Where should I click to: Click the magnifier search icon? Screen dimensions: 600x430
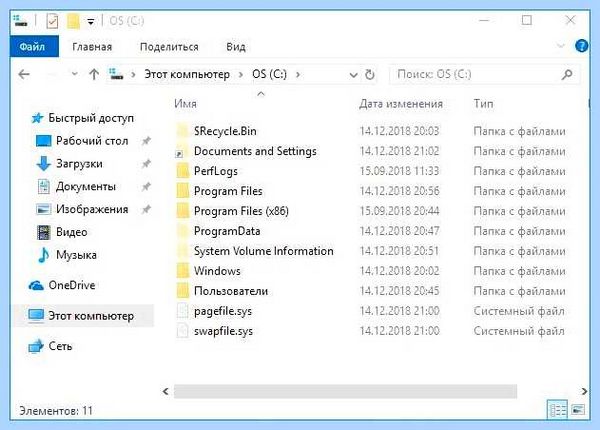(x=567, y=74)
